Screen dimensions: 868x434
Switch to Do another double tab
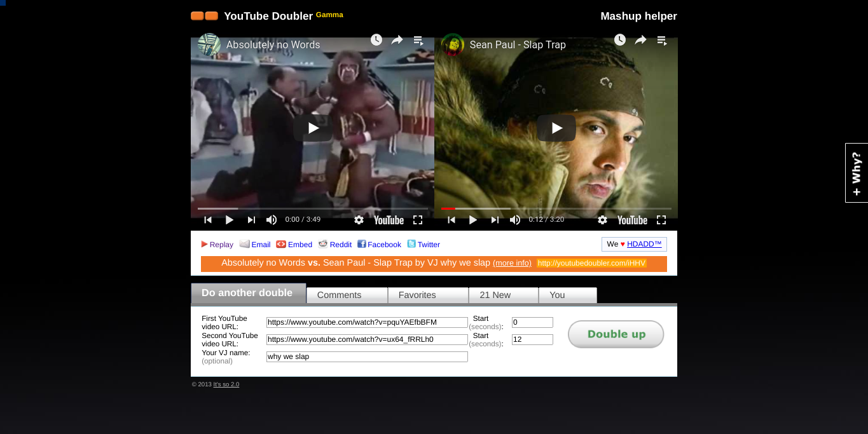pyautogui.click(x=248, y=294)
